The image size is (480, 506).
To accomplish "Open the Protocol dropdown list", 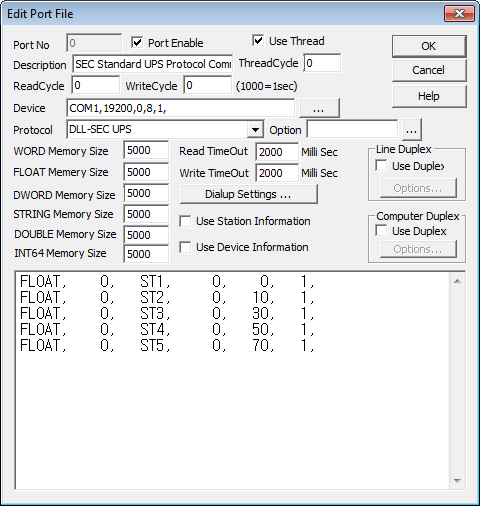I will [255, 130].
